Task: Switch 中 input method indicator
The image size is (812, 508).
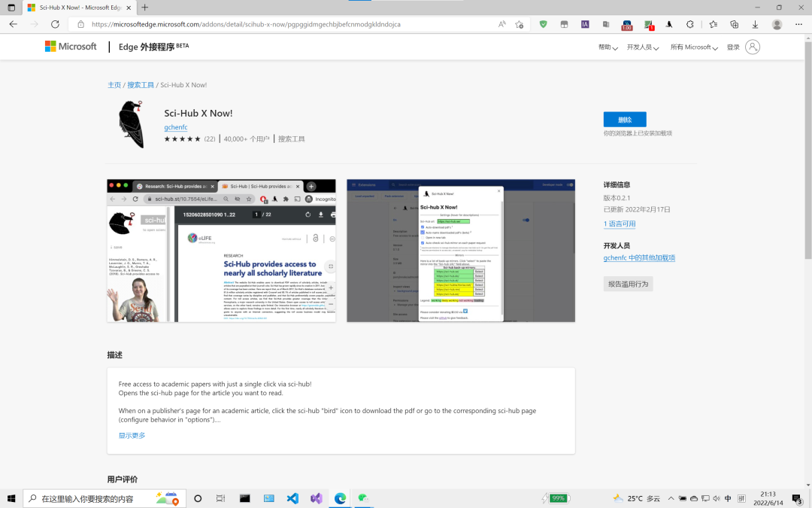Action: point(728,499)
